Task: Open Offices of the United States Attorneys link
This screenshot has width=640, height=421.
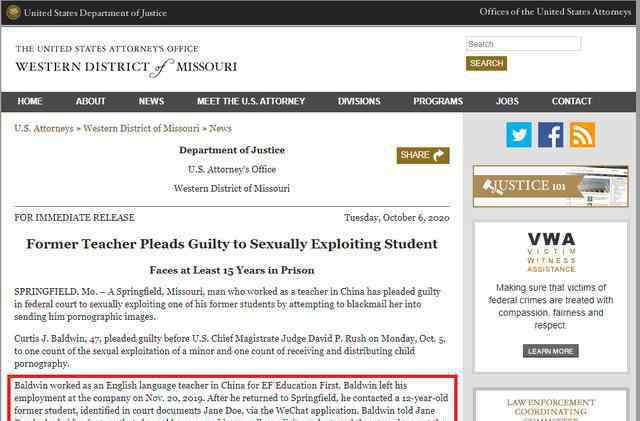Action: [x=555, y=12]
